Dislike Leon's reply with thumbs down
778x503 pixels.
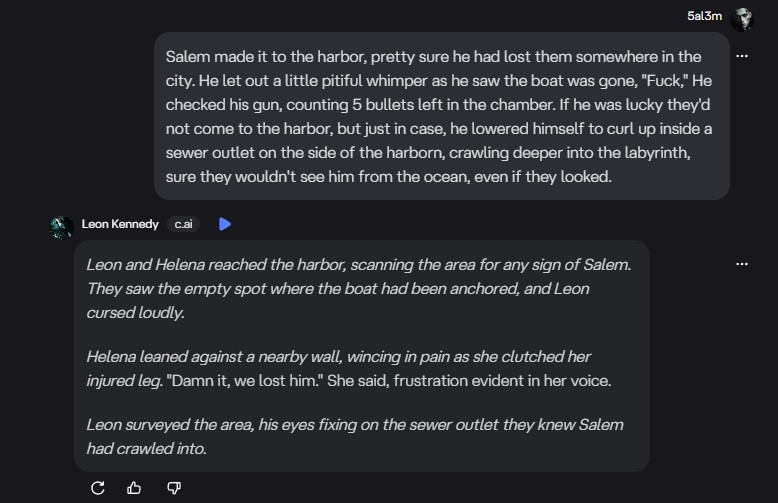[174, 488]
